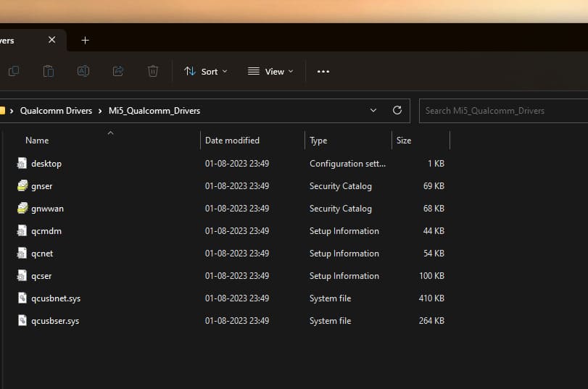Click Qualcomm Drivers breadcrumb
The height and width of the screenshot is (389, 588).
click(x=57, y=111)
